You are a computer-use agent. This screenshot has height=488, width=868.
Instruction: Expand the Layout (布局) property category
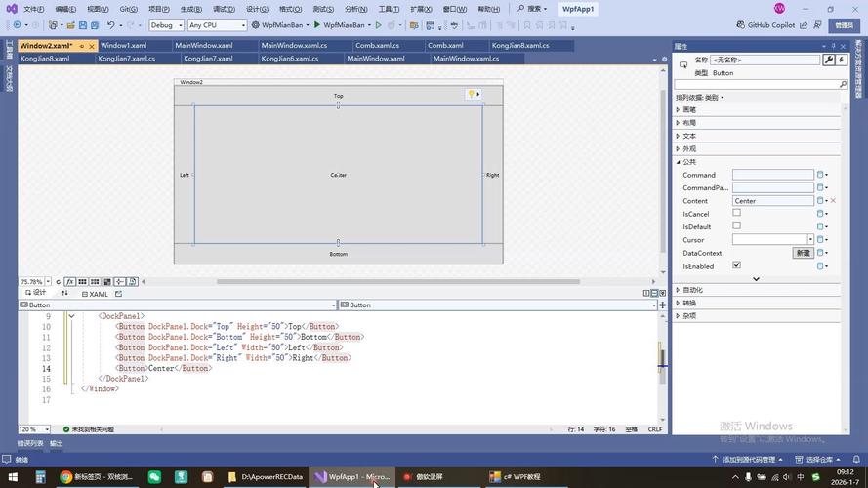[679, 123]
